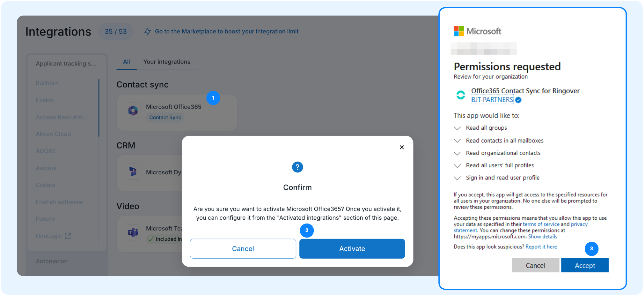Select Firefish software in the sidebar
Screen dimensions: 644x296
click(x=59, y=202)
